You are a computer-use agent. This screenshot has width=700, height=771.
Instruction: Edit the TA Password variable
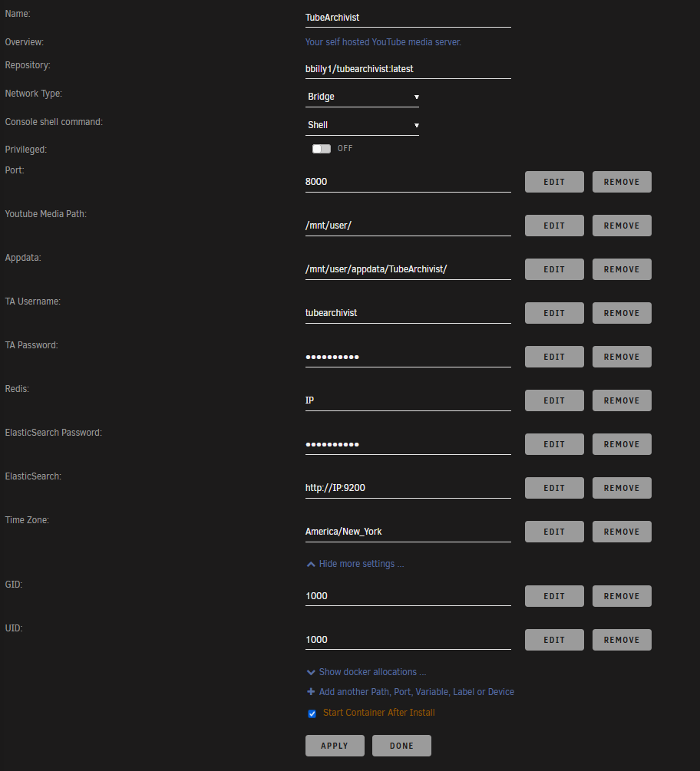554,357
